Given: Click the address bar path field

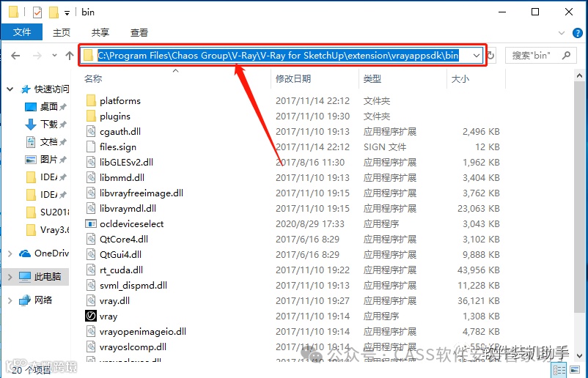Looking at the screenshot, I should [x=277, y=56].
